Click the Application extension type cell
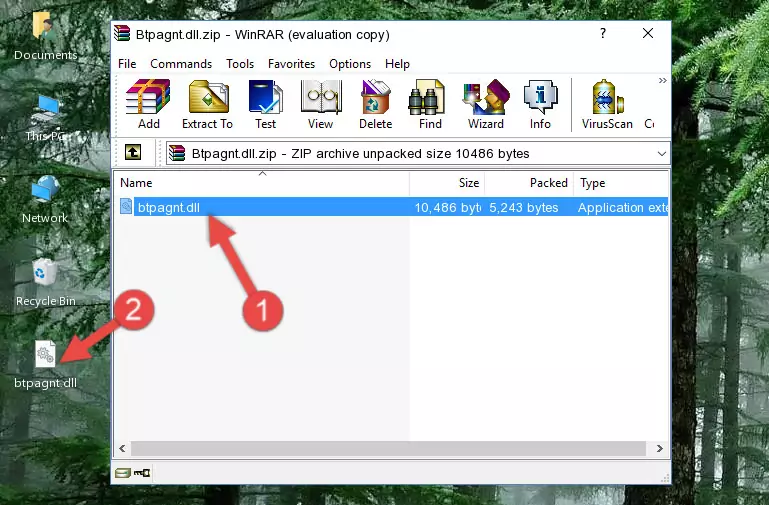Viewport: 769px width, 505px height. 622,208
